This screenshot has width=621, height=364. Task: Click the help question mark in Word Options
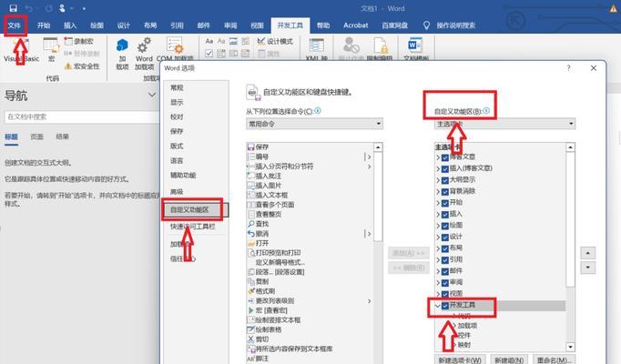pos(568,68)
